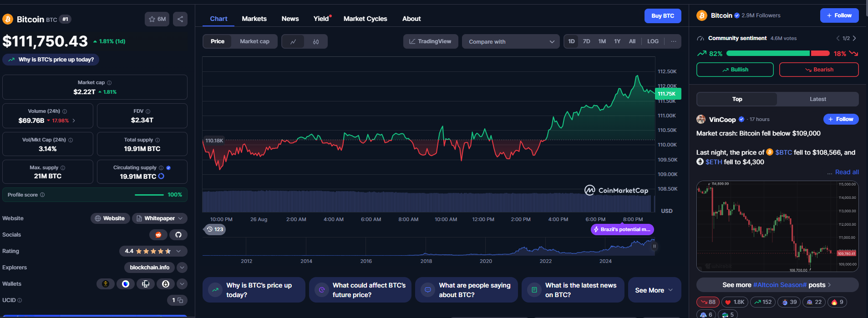Open the Reddit social link icon
This screenshot has width=868, height=318.
click(158, 235)
